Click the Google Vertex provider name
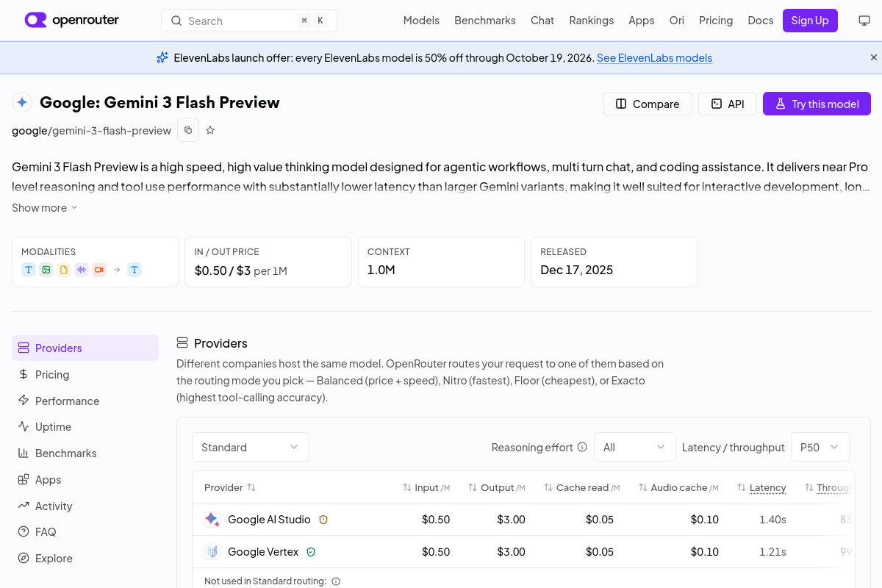Image resolution: width=882 pixels, height=588 pixels. pos(263,551)
